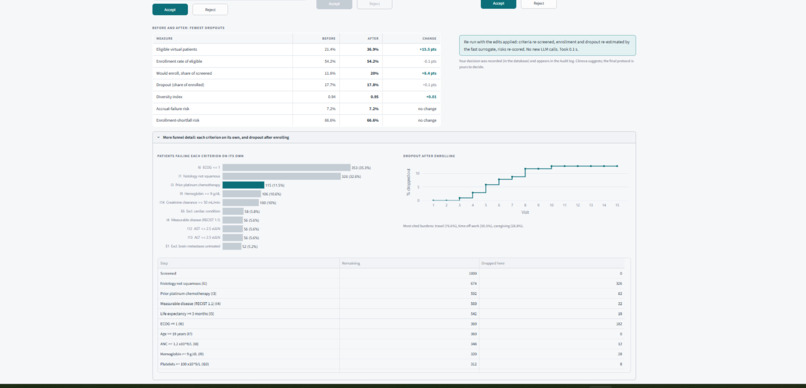Select the Excl. cardiac condition chart bar
806x388 pixels.
point(233,211)
